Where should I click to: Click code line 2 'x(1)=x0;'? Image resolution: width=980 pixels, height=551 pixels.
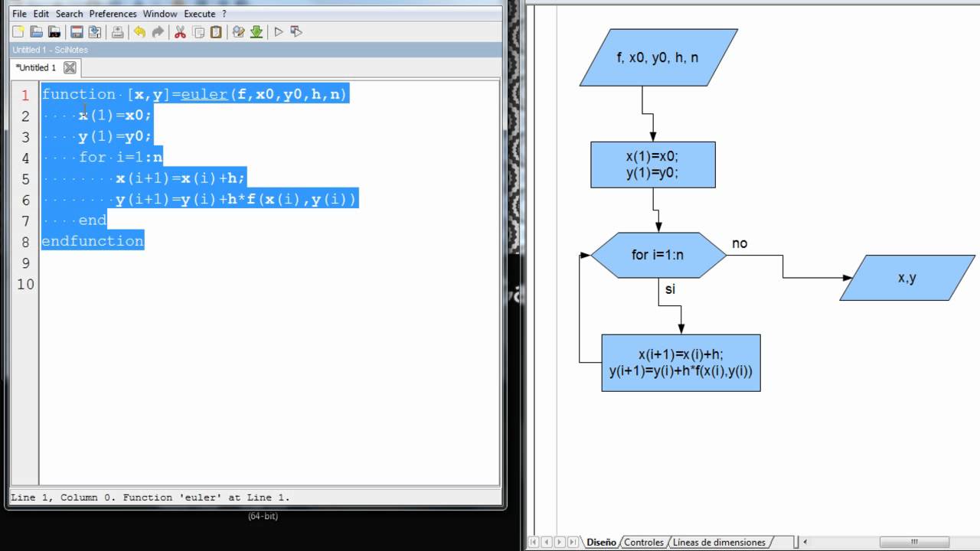click(116, 116)
